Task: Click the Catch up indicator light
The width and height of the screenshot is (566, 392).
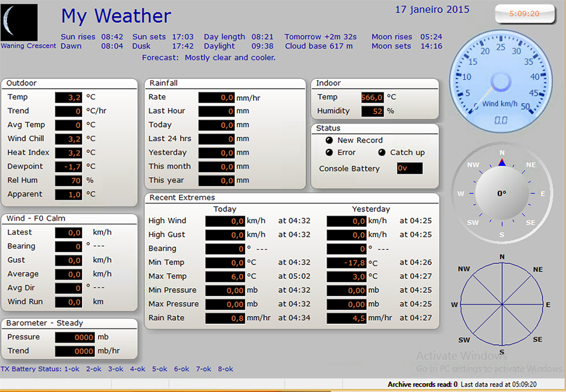Action: click(x=382, y=153)
